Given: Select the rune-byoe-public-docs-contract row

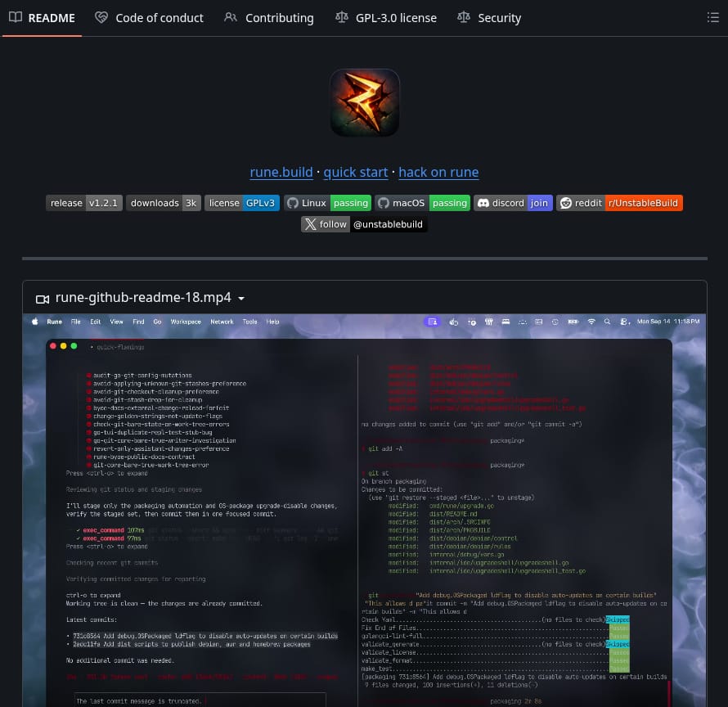Looking at the screenshot, I should 141,457.
